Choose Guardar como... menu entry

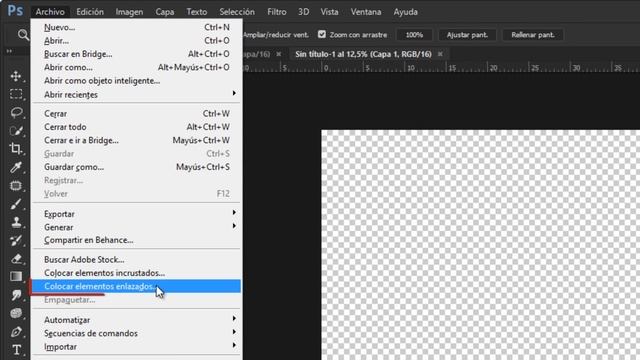click(x=136, y=167)
